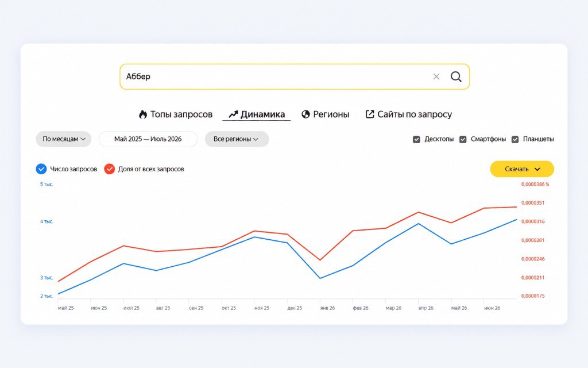Click the flame icon beside Топы запросов
The height and width of the screenshot is (368, 588).
coord(143,114)
